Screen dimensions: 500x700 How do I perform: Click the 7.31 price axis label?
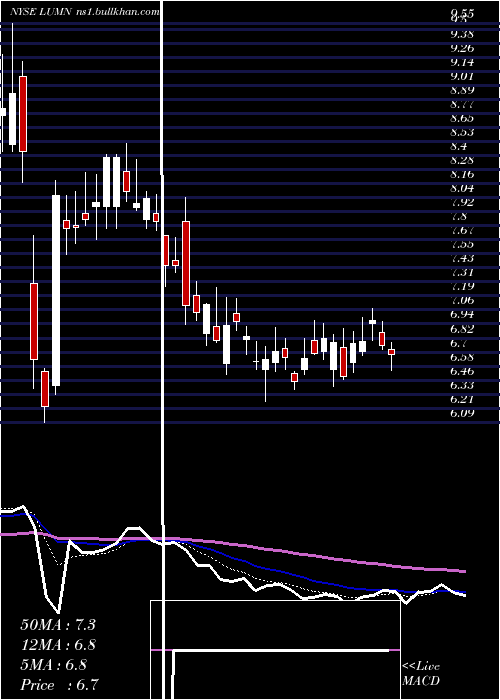tap(462, 272)
